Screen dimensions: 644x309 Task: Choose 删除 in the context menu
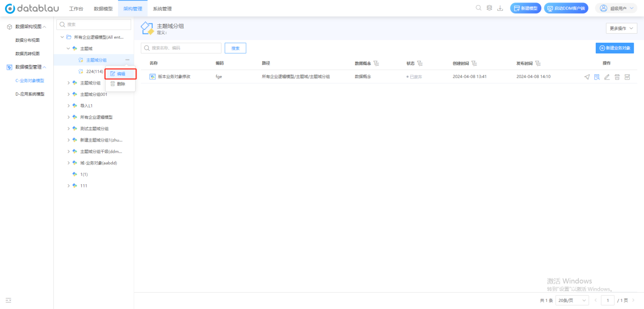120,84
